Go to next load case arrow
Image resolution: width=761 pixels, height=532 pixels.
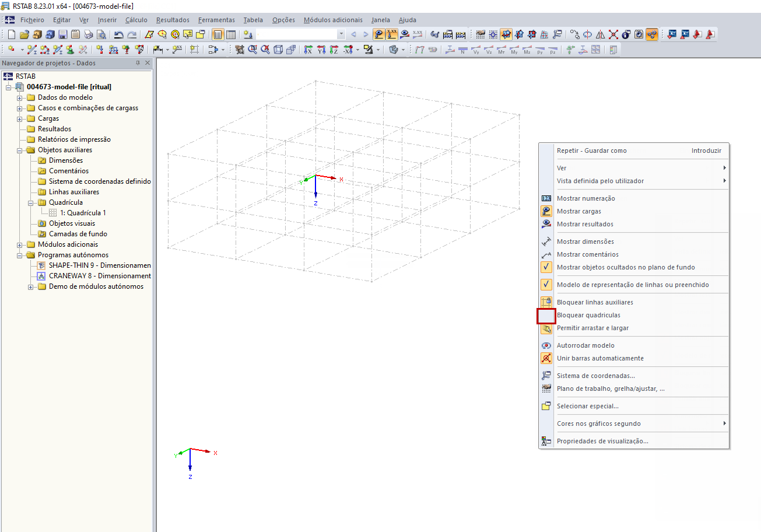click(x=366, y=34)
